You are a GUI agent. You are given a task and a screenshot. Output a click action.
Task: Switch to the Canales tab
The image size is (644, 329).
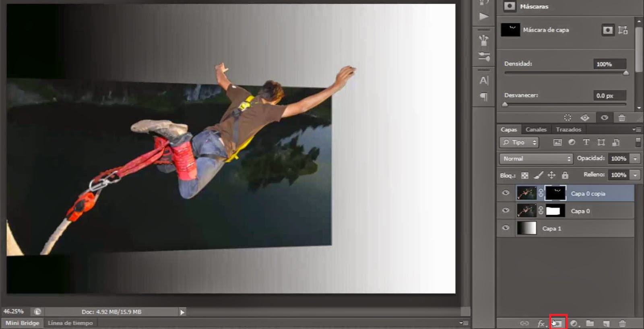(536, 129)
